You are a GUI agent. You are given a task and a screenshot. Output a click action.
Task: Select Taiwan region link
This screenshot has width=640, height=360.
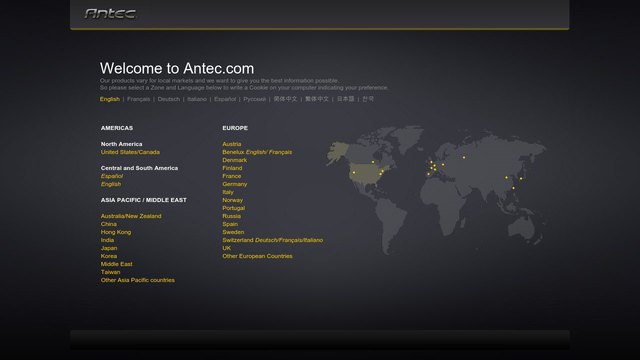[x=111, y=272]
